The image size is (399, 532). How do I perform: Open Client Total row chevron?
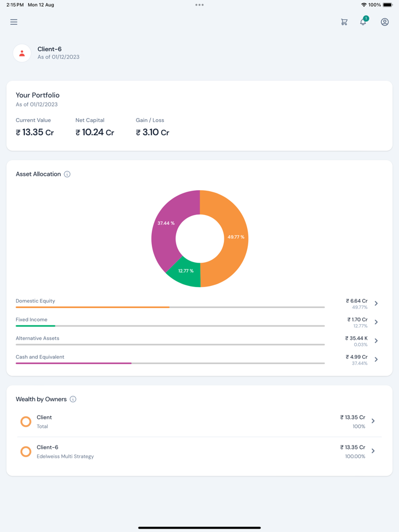373,421
